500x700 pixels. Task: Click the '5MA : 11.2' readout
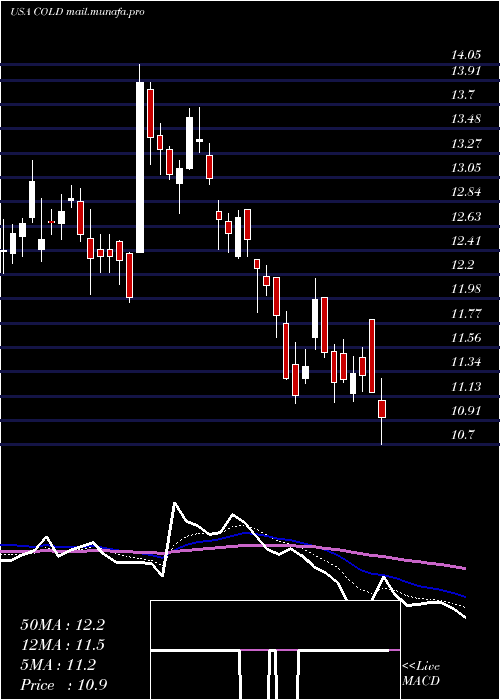click(58, 665)
